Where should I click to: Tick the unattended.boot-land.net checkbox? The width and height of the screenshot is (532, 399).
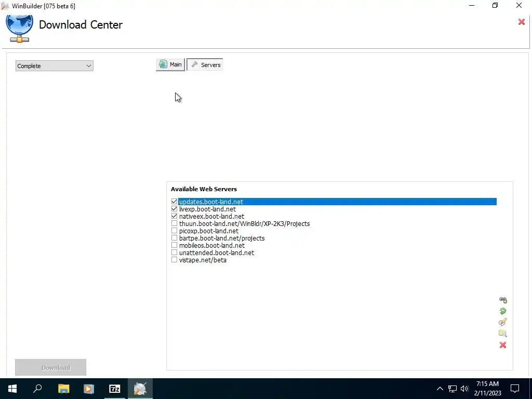175,252
